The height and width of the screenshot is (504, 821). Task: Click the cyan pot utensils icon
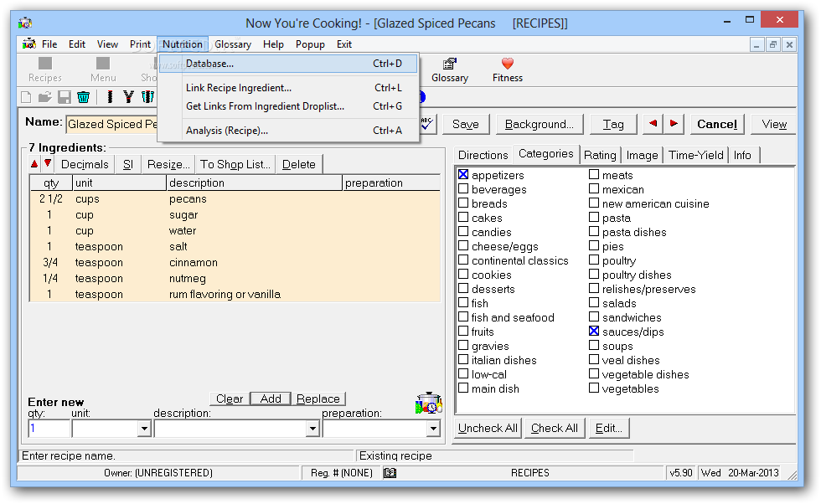pyautogui.click(x=148, y=97)
